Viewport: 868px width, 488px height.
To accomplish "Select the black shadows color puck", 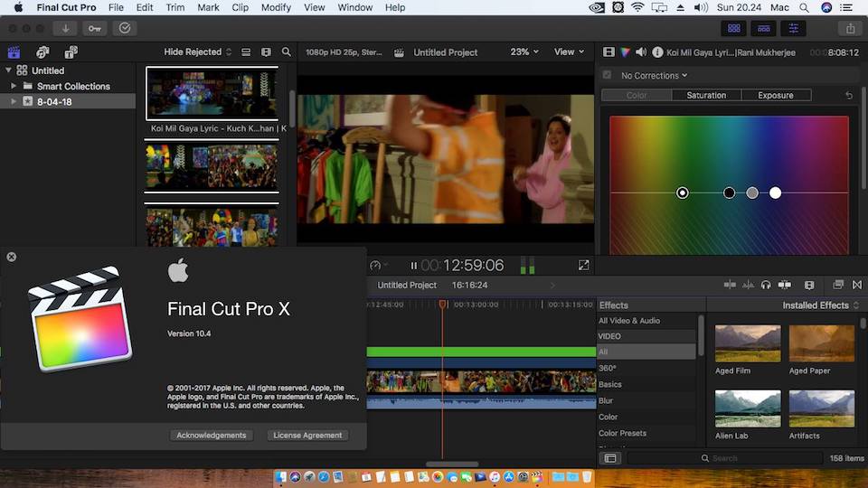I will [729, 192].
